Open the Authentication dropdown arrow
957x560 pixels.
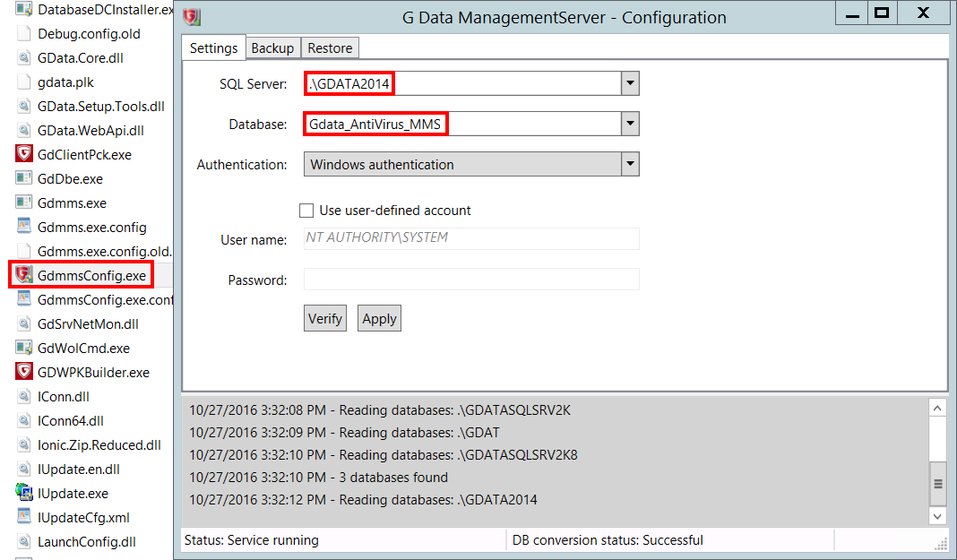(x=630, y=164)
